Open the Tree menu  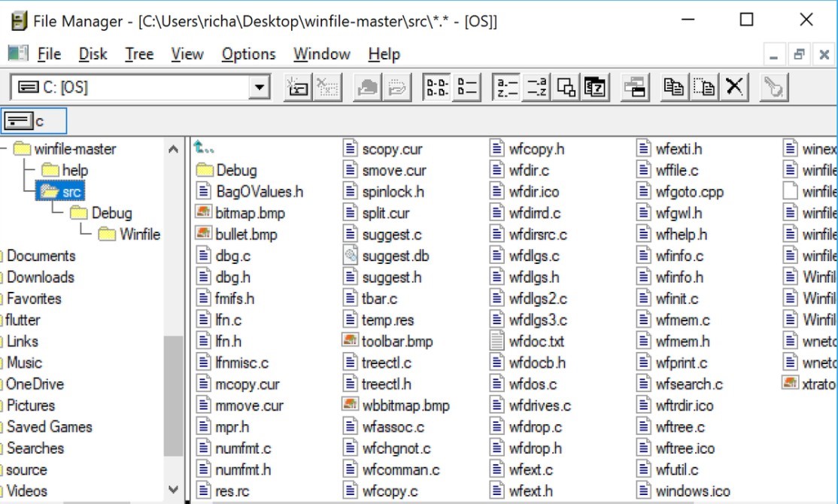click(x=139, y=54)
